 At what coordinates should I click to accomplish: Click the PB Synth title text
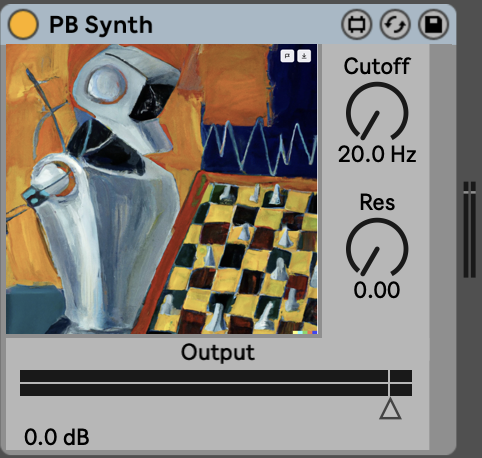101,25
